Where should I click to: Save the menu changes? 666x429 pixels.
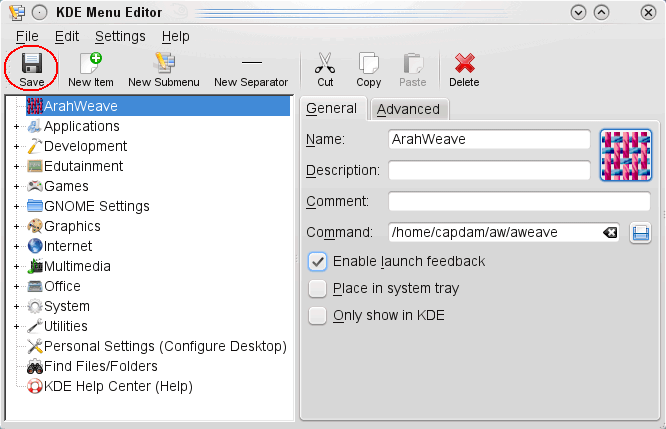click(x=31, y=70)
